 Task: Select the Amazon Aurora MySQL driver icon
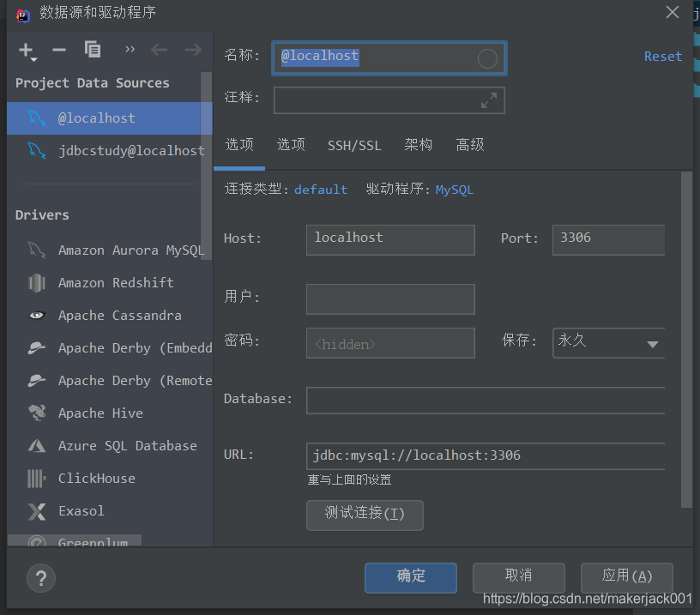36,250
